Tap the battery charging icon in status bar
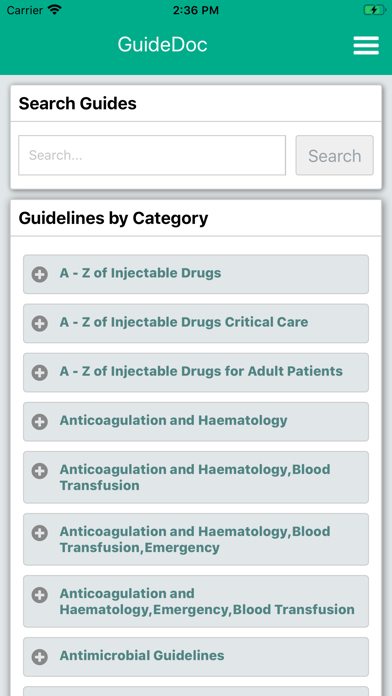Screen dimensions: 392x696 [375, 10]
